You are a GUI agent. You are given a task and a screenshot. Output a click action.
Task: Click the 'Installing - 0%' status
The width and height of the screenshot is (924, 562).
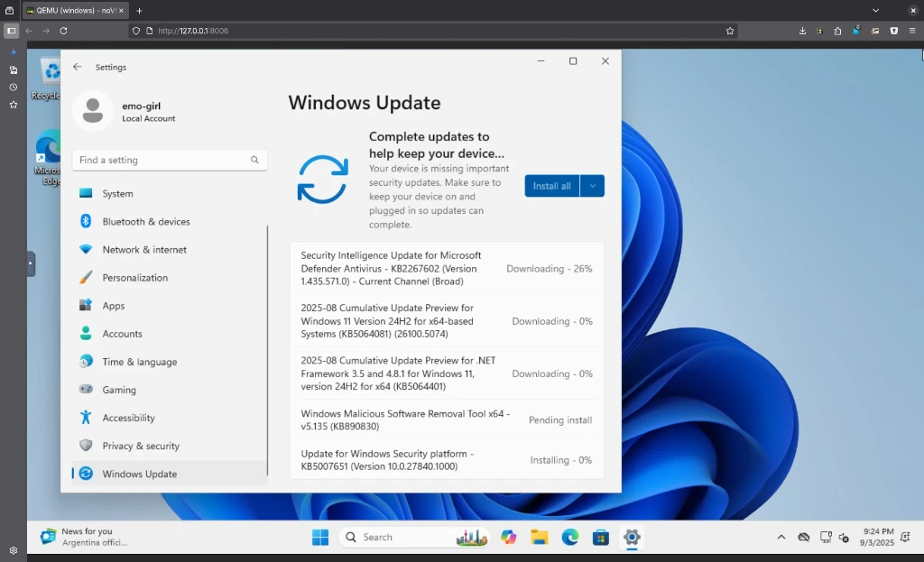point(561,460)
